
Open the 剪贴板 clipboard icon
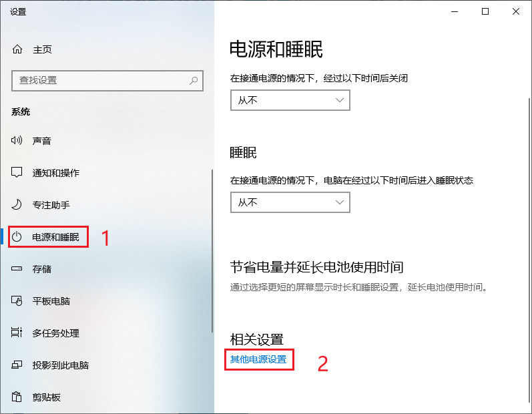pyautogui.click(x=17, y=397)
